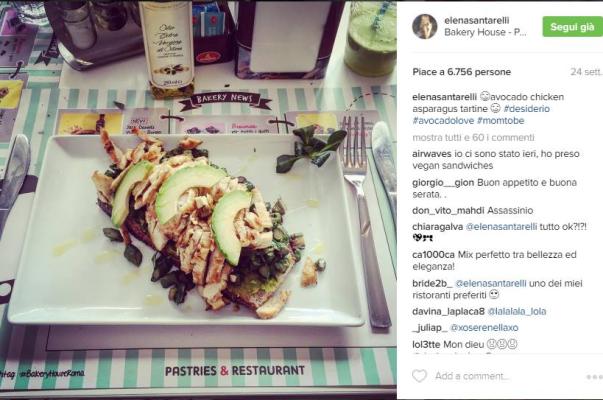Open the don_vito_mahdi commenter profile
This screenshot has height=400, width=603.
coord(448,211)
